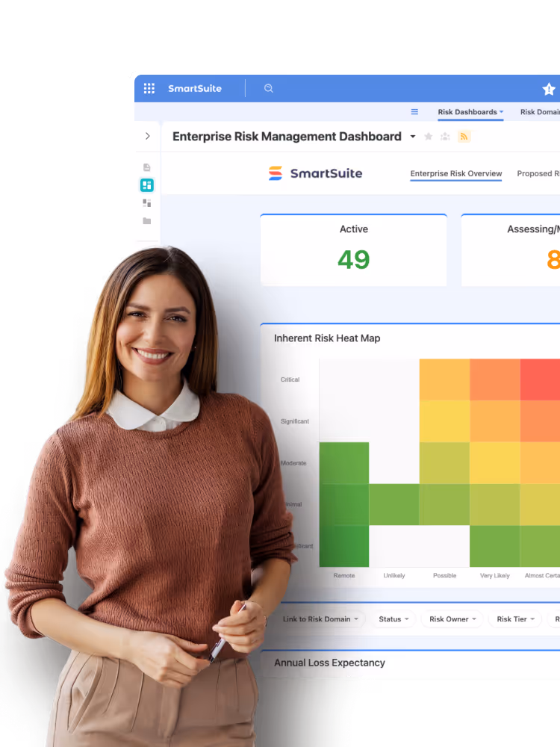The width and height of the screenshot is (560, 747).
Task: Expand the sidebar with right chevron
Action: point(148,136)
